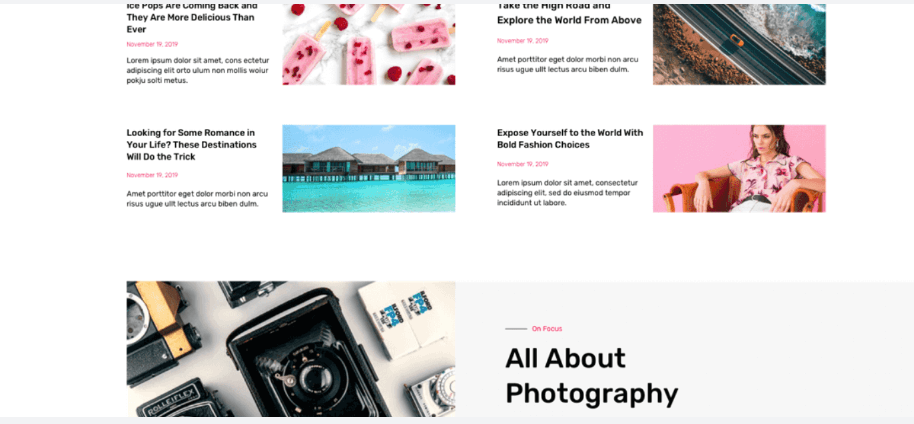Open the Ice Pops article headline
914x424 pixels.
pyautogui.click(x=192, y=17)
